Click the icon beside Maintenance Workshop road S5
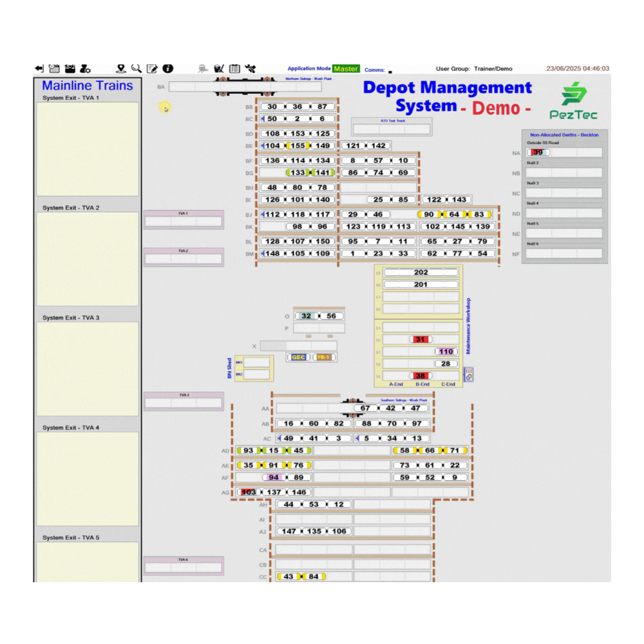This screenshot has height=644, width=644. coord(469,374)
